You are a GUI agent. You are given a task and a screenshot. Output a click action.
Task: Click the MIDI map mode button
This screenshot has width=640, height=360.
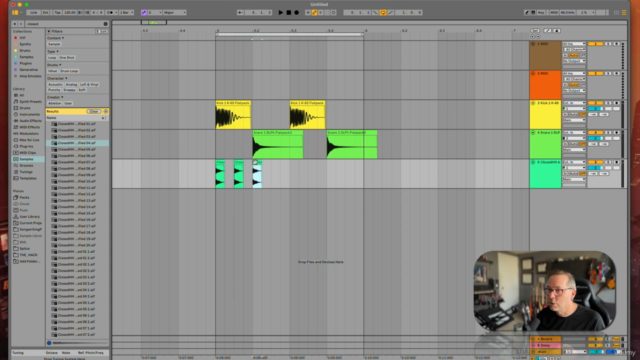pos(554,13)
